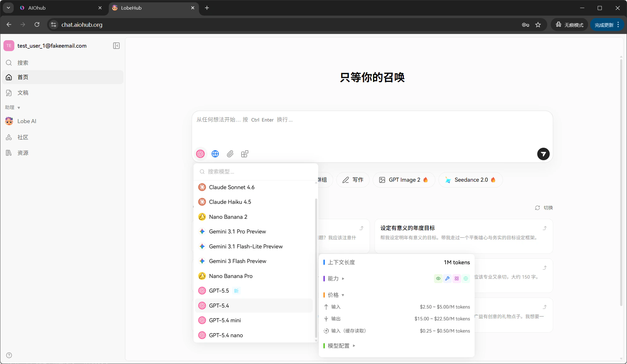
Task: Click the 1M tokens context length value
Action: [457, 262]
